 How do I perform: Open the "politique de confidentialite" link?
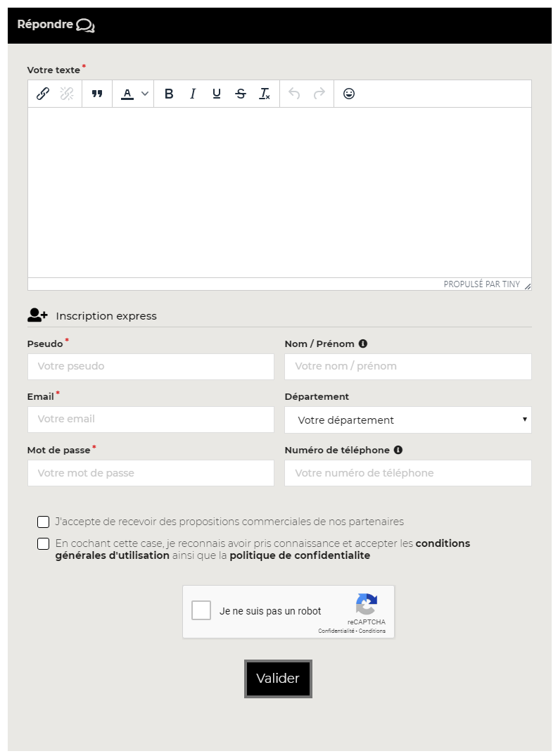pos(300,555)
